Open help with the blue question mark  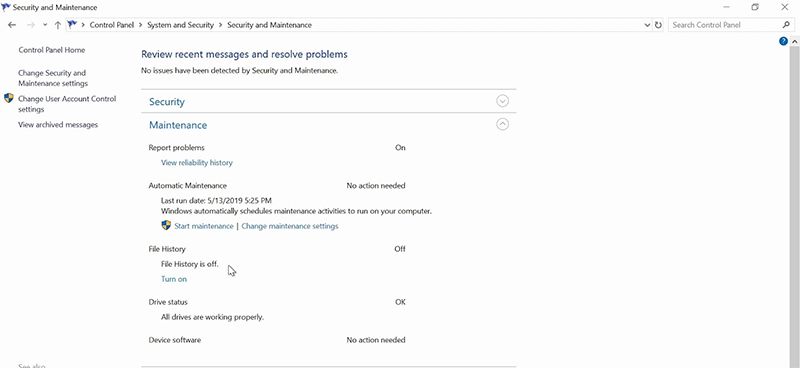click(783, 41)
